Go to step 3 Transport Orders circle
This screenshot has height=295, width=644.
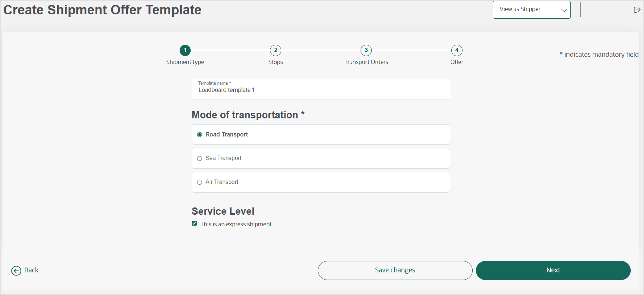(366, 50)
